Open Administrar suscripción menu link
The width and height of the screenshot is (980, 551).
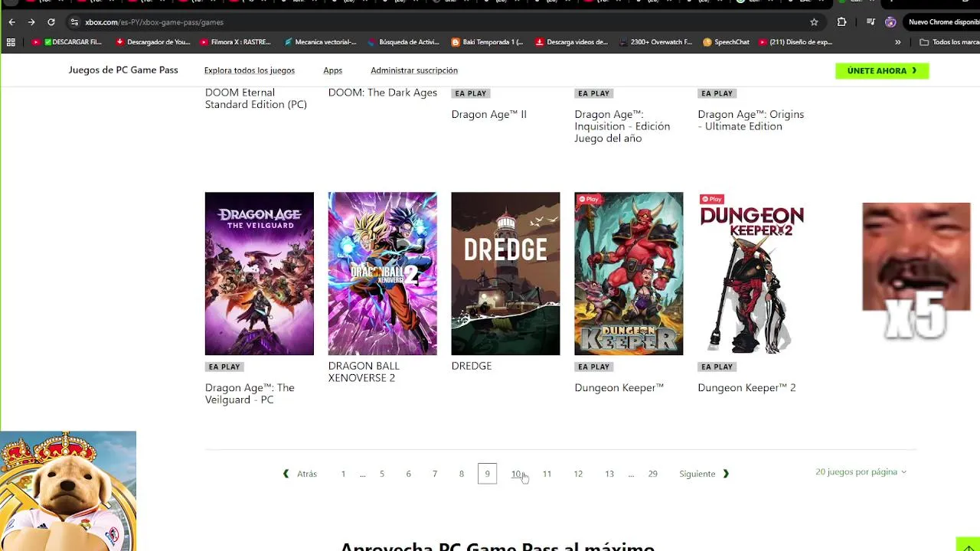click(414, 70)
